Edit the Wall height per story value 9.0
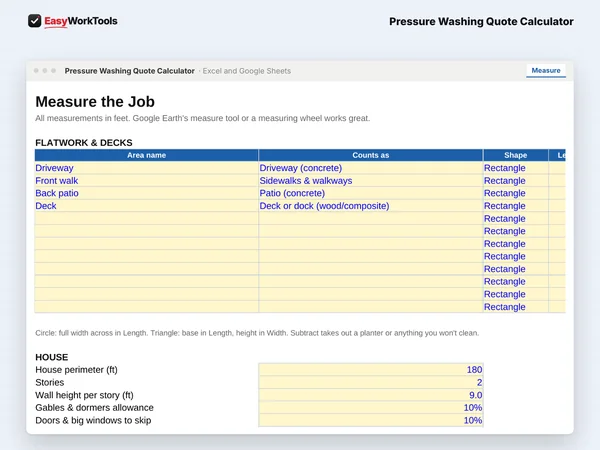Image resolution: width=600 pixels, height=450 pixels. [x=371, y=395]
